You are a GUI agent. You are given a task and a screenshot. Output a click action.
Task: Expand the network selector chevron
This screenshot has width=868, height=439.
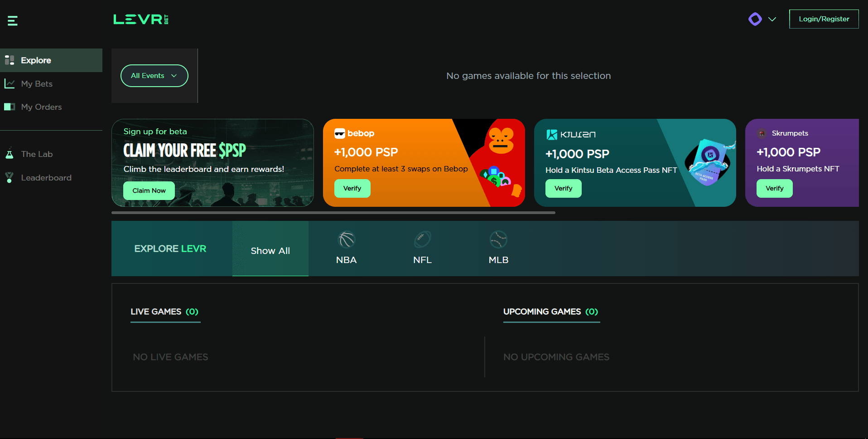772,19
